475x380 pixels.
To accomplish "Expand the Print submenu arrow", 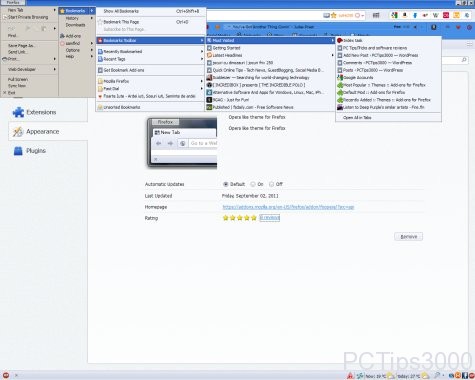I will click(x=55, y=59).
